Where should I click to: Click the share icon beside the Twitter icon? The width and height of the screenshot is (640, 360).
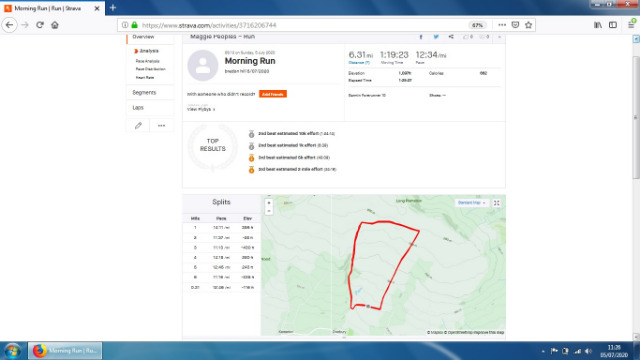(x=451, y=37)
